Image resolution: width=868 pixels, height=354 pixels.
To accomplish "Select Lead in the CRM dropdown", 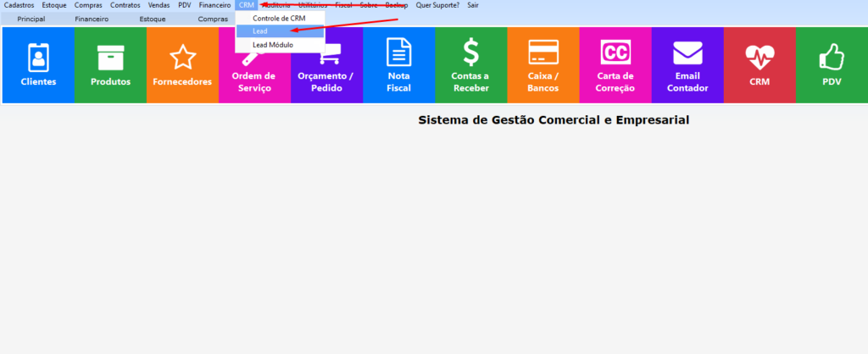I will (x=260, y=31).
